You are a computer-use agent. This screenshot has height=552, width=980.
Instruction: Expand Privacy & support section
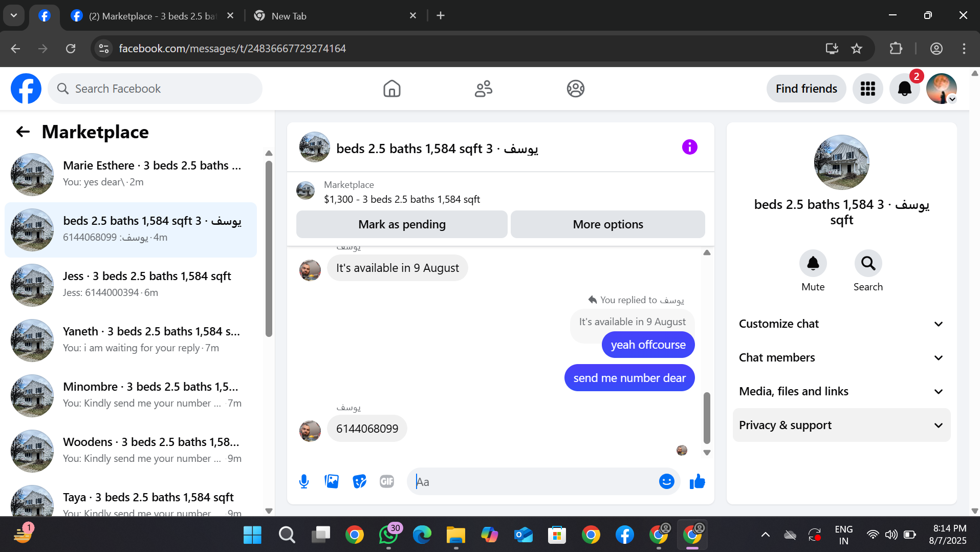click(x=841, y=425)
